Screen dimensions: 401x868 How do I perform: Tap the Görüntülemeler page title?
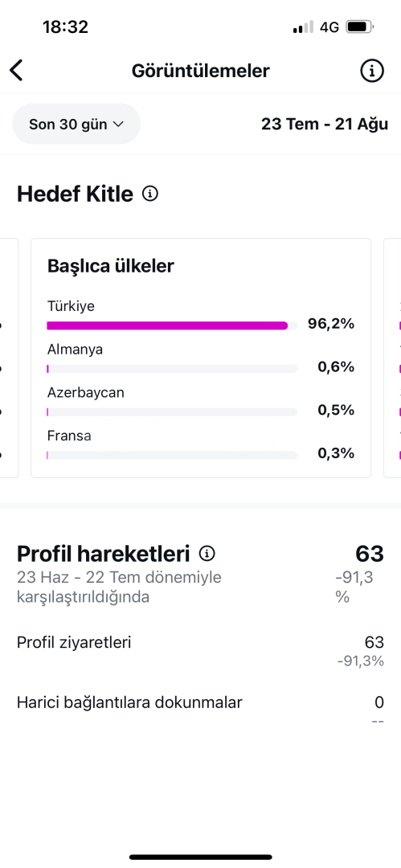201,71
